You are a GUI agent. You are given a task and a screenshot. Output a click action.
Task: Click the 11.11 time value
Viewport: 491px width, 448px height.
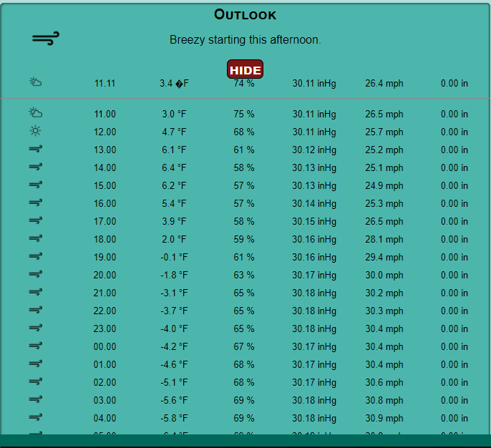click(x=105, y=83)
